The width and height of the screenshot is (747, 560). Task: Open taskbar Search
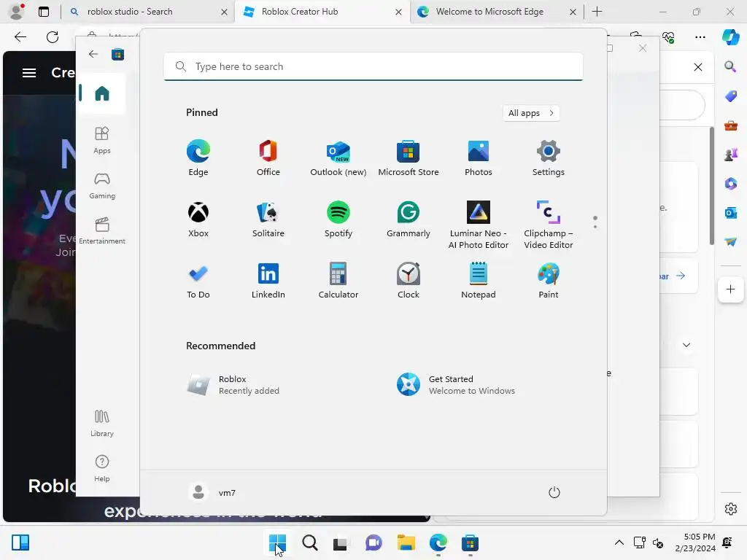coord(309,542)
